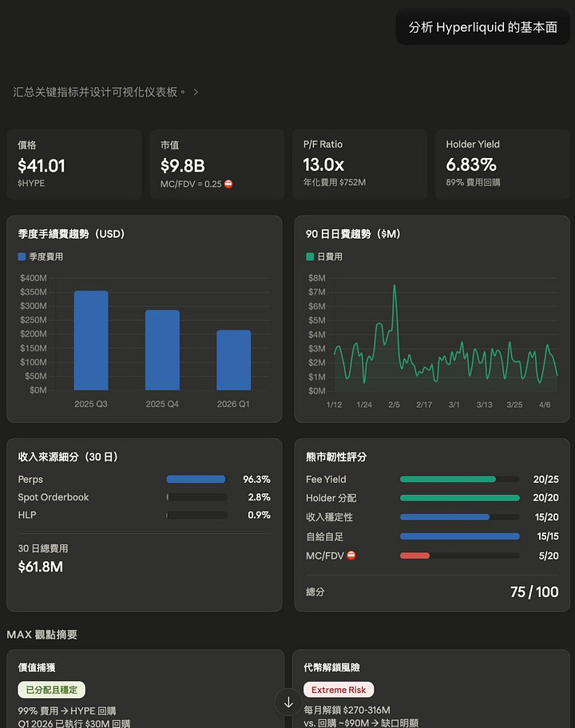Click the 15/20 收入穩定性 score
Image resolution: width=575 pixels, height=728 pixels.
coord(547,516)
